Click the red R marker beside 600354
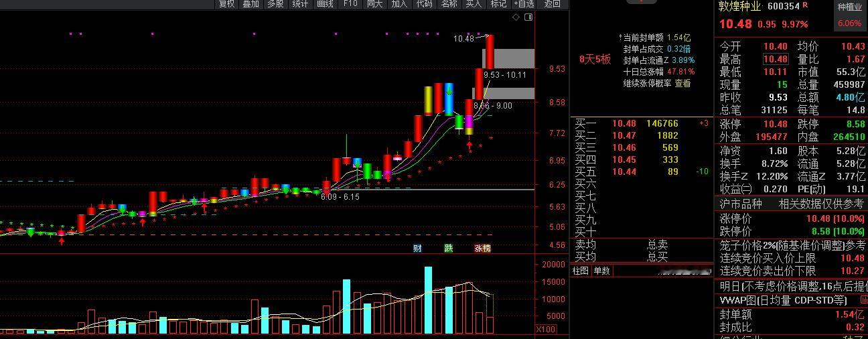This screenshot has width=868, height=339. [x=805, y=5]
